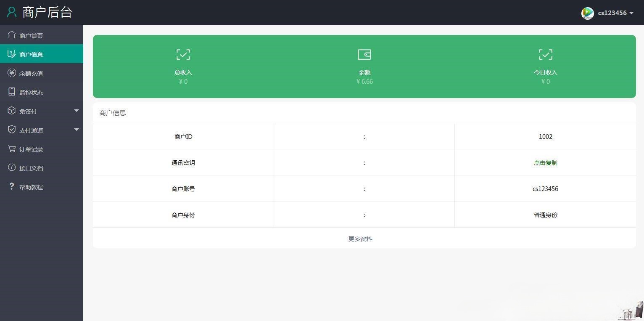Click the 普通身份 merchant identity cell
This screenshot has height=321, width=644.
(x=545, y=215)
